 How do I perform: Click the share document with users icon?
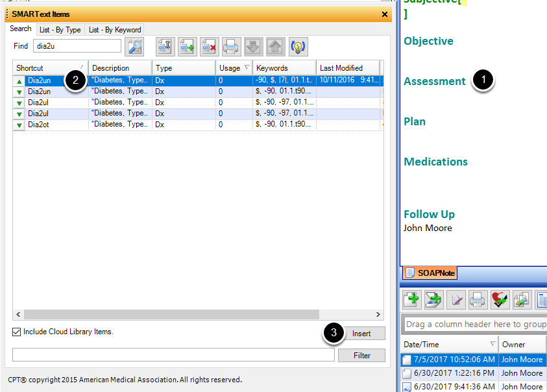tap(522, 299)
